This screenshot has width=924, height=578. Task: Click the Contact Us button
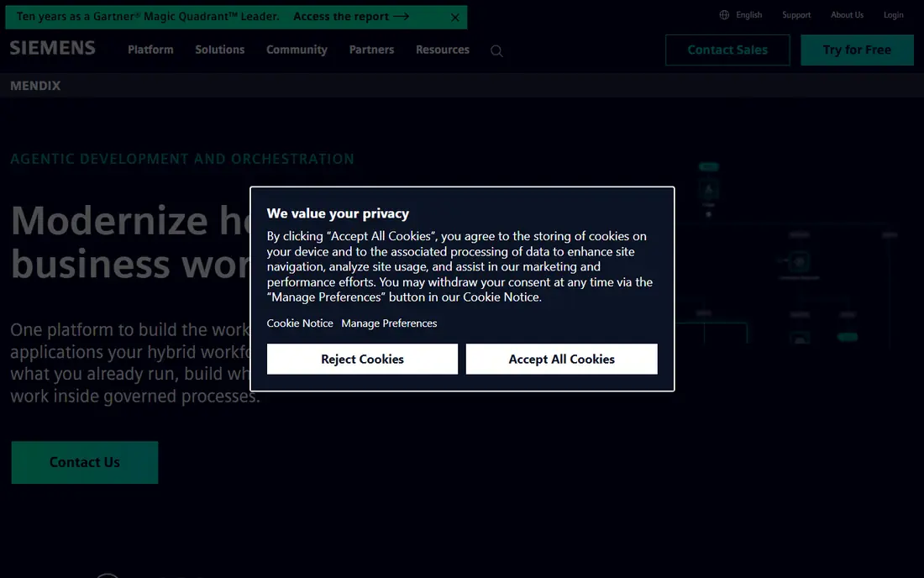[85, 463]
